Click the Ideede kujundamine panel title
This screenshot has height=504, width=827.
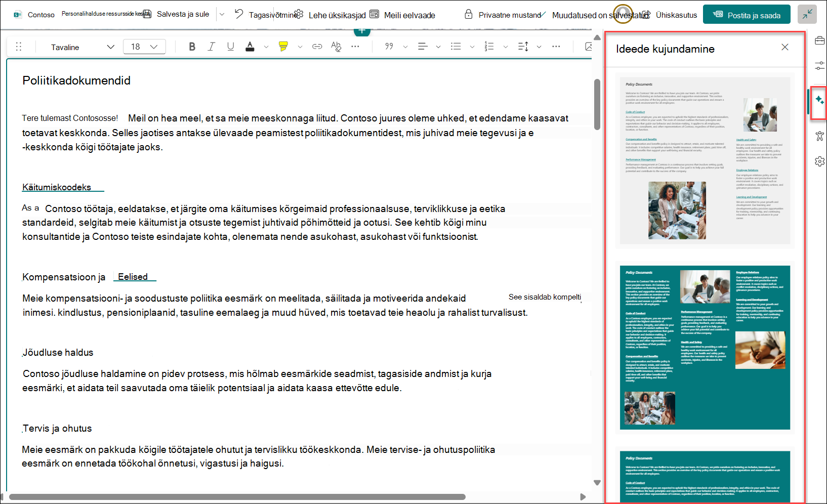[x=665, y=49]
